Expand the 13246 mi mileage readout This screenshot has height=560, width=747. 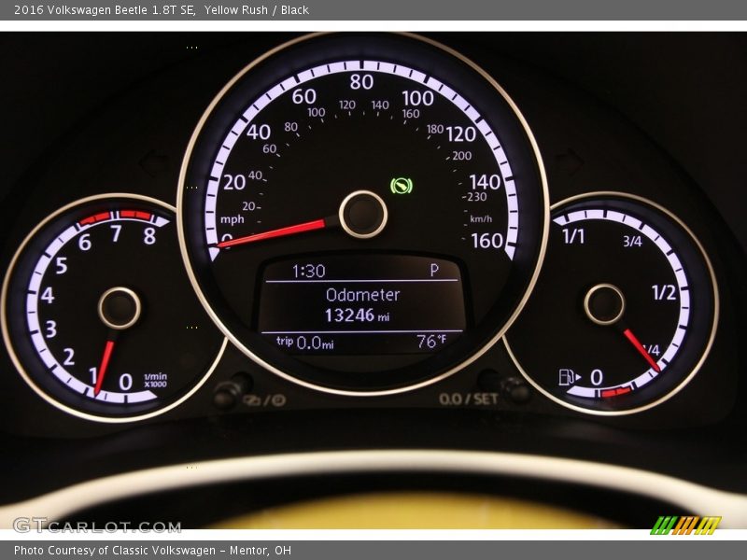359,316
